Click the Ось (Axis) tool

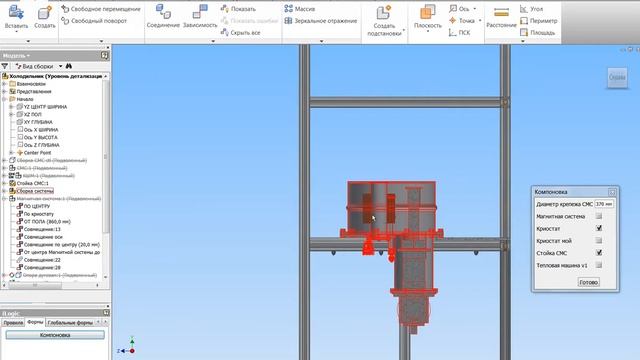pos(460,9)
